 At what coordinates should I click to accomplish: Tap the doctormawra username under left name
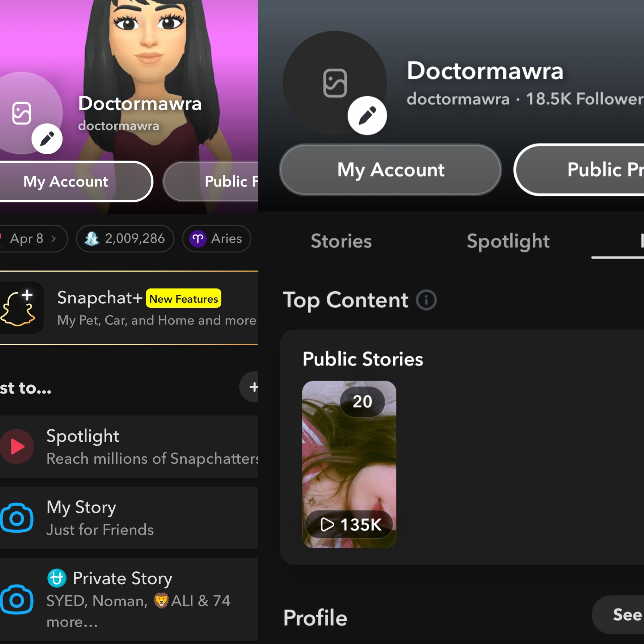(x=119, y=126)
